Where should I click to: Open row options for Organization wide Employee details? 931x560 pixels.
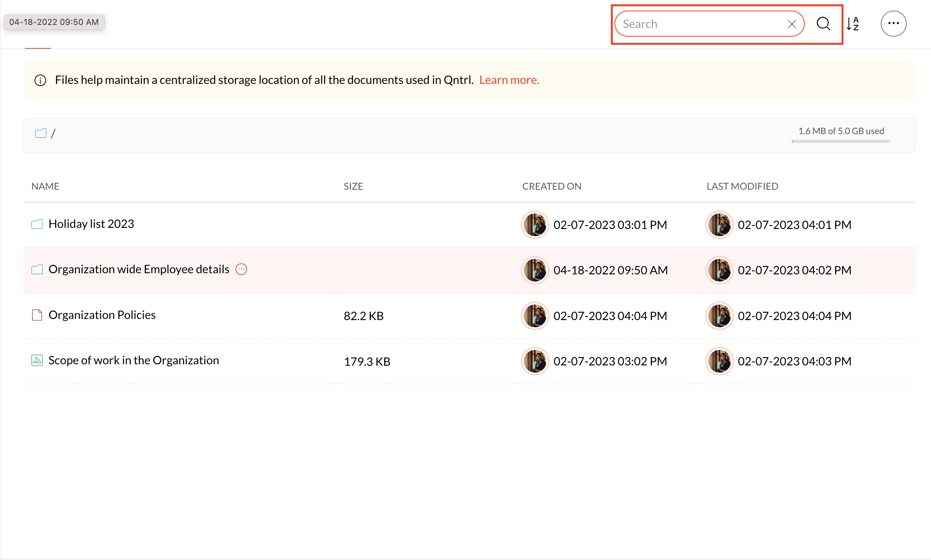tap(241, 269)
